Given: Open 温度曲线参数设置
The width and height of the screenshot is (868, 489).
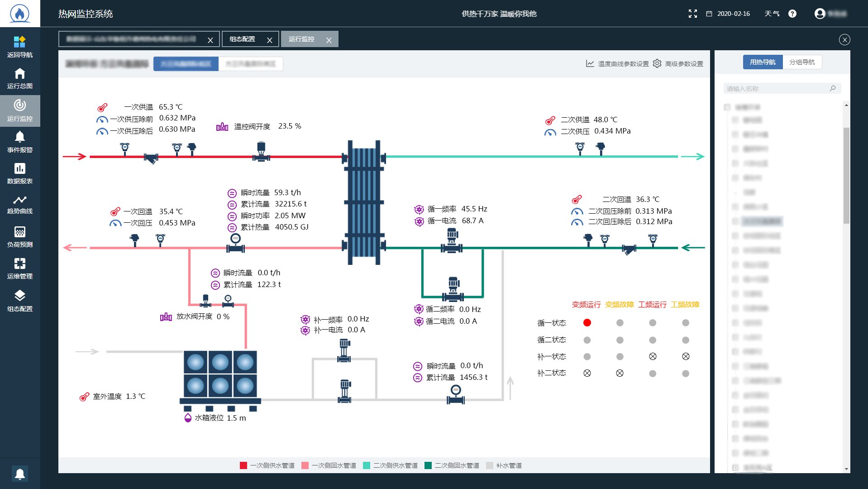Looking at the screenshot, I should click(x=618, y=64).
